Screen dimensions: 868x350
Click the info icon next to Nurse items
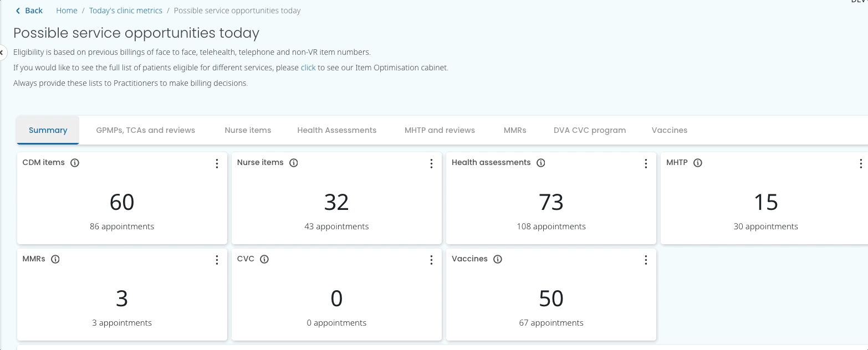294,163
